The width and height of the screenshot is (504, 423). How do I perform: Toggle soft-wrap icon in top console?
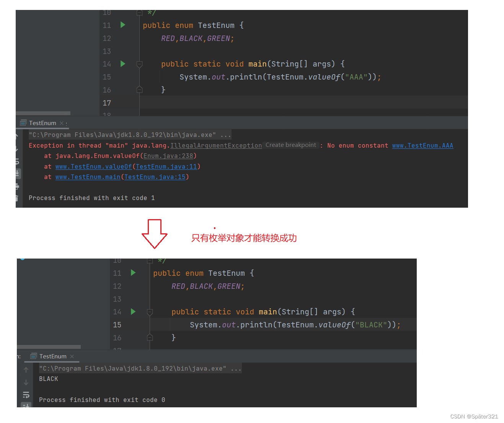coord(17,161)
